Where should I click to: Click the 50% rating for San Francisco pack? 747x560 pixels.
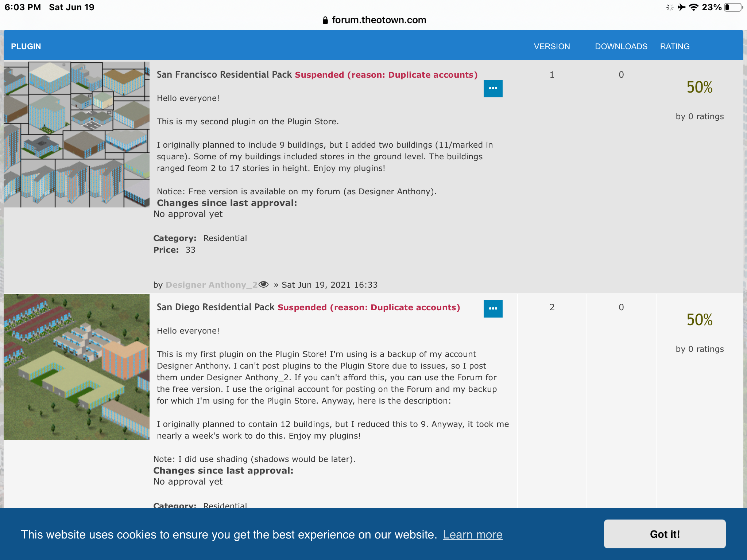point(700,87)
